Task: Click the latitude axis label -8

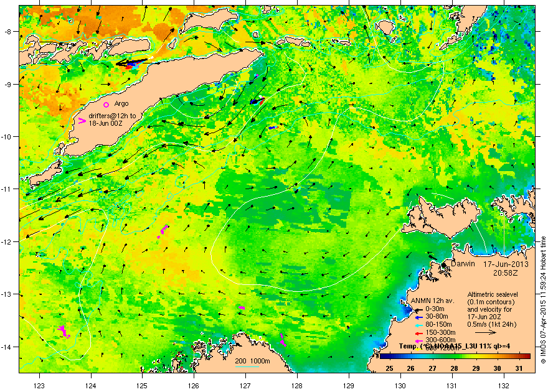Action: (7, 31)
